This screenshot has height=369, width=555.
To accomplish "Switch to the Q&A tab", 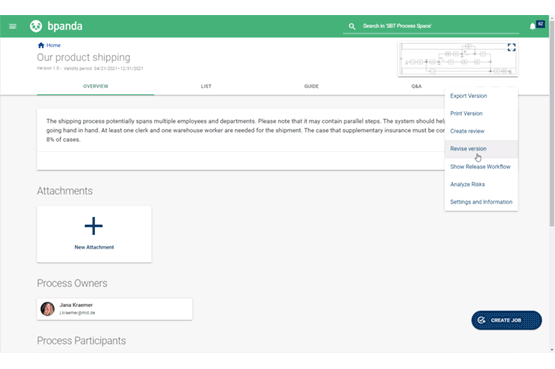I will tap(416, 86).
